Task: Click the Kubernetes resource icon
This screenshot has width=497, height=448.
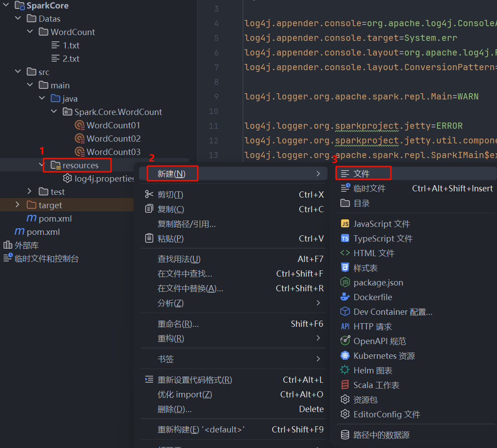Action: 345,356
